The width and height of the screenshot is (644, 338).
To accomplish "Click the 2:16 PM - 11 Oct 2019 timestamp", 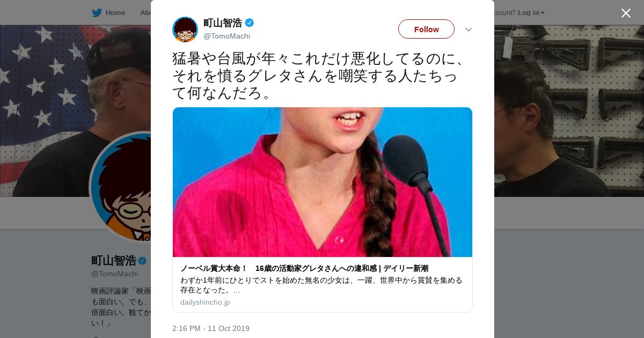I will click(x=211, y=328).
